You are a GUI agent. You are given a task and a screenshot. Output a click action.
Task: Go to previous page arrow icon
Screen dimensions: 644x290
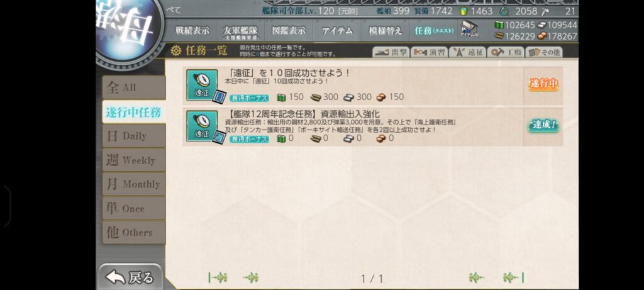(x=250, y=278)
